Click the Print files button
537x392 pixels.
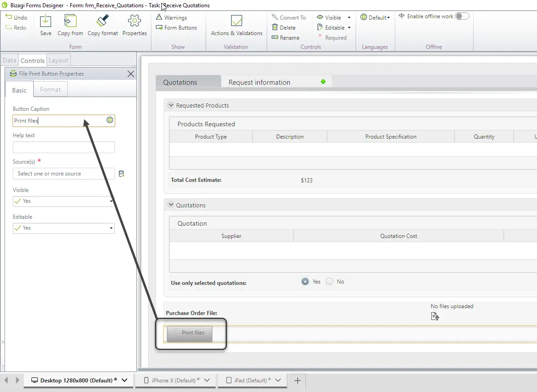[189, 334]
